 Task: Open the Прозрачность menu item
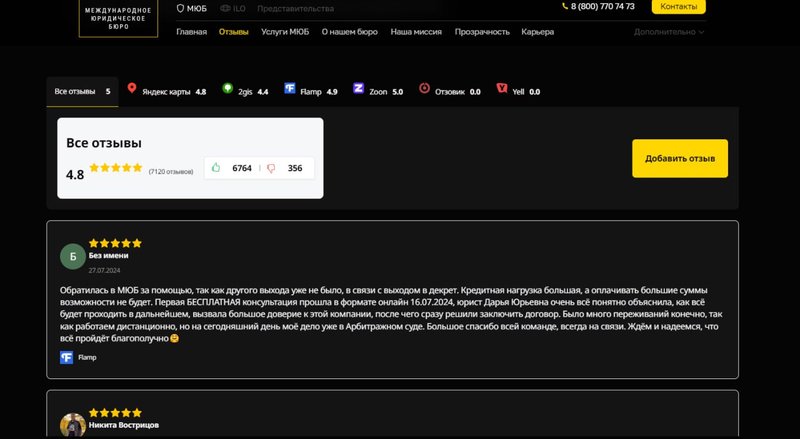[482, 32]
